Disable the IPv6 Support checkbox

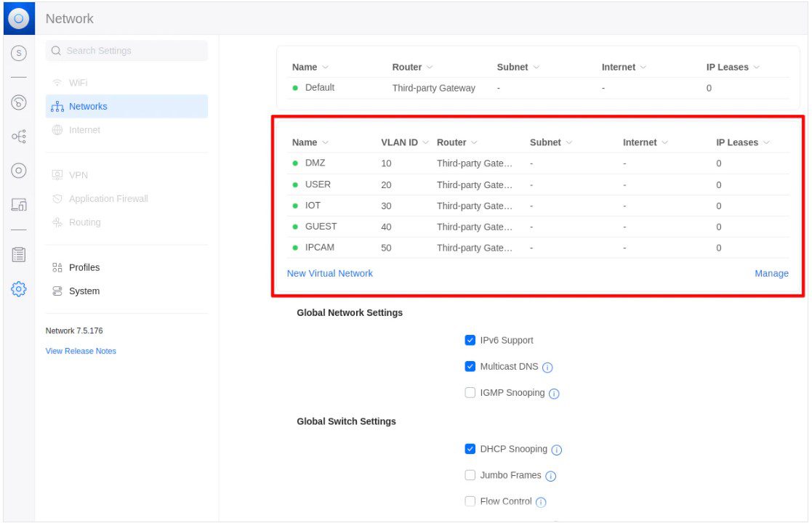[470, 339]
